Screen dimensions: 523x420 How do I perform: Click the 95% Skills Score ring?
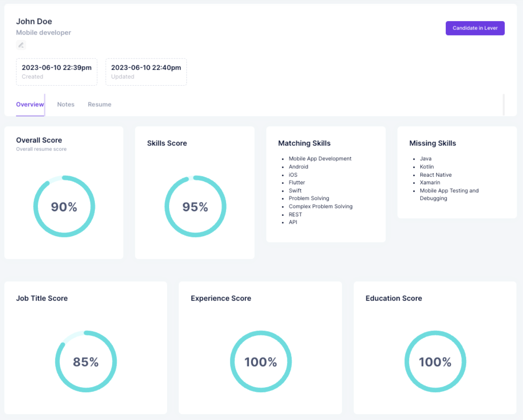(x=195, y=207)
